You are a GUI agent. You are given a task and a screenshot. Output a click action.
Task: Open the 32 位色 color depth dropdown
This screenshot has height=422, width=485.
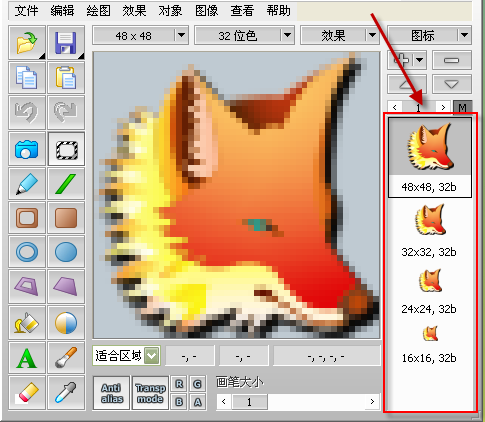coord(287,35)
